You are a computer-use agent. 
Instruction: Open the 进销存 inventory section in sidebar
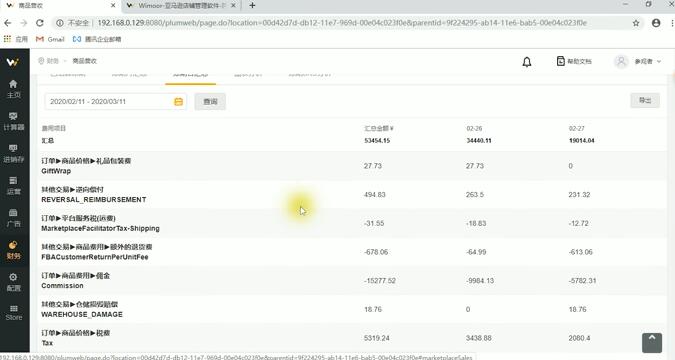click(x=13, y=153)
